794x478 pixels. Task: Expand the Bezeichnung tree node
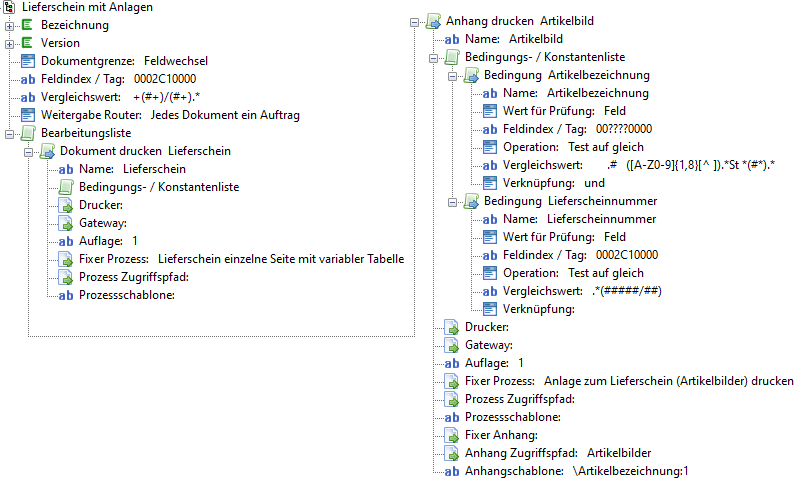[10, 25]
